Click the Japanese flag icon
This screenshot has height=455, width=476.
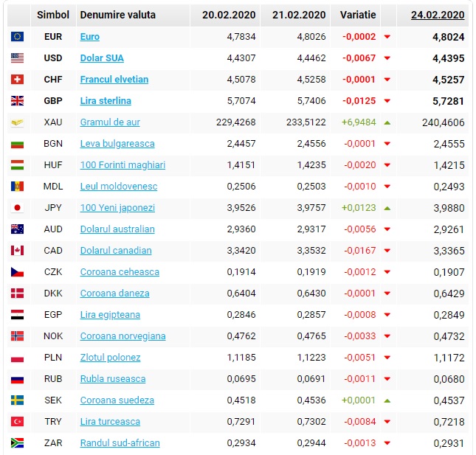tap(17, 208)
